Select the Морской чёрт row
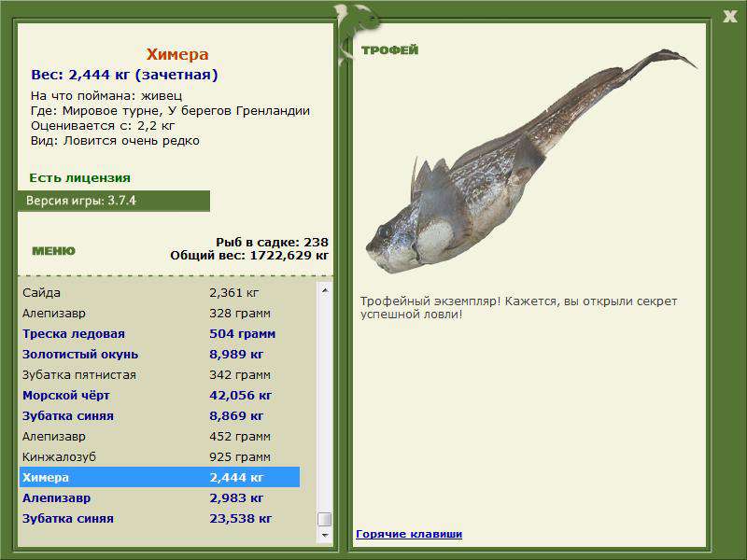Screen dimensions: 747x560 (160, 395)
